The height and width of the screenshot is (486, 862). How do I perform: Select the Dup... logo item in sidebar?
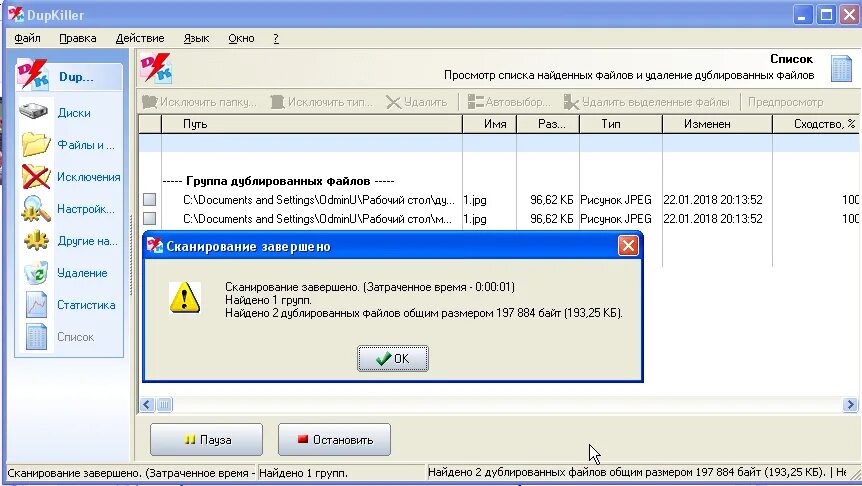[69, 76]
